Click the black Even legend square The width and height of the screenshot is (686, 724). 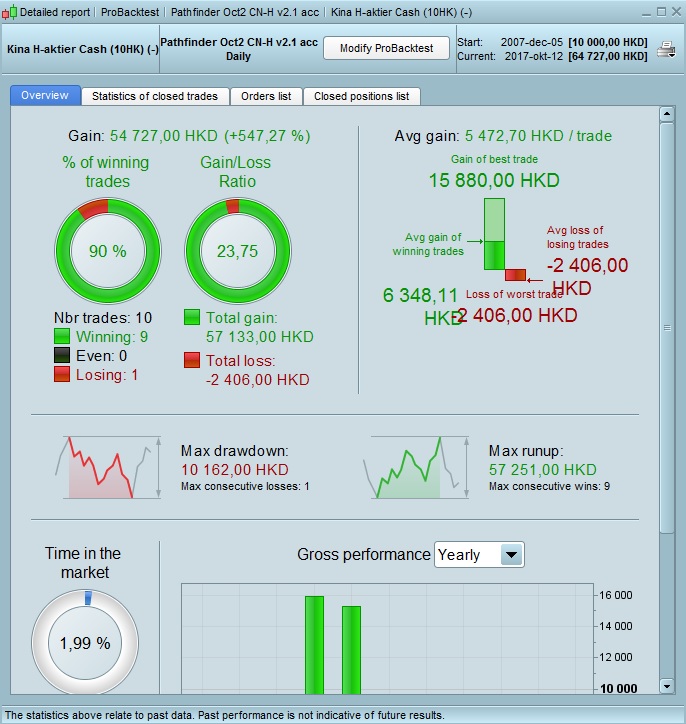[62, 355]
